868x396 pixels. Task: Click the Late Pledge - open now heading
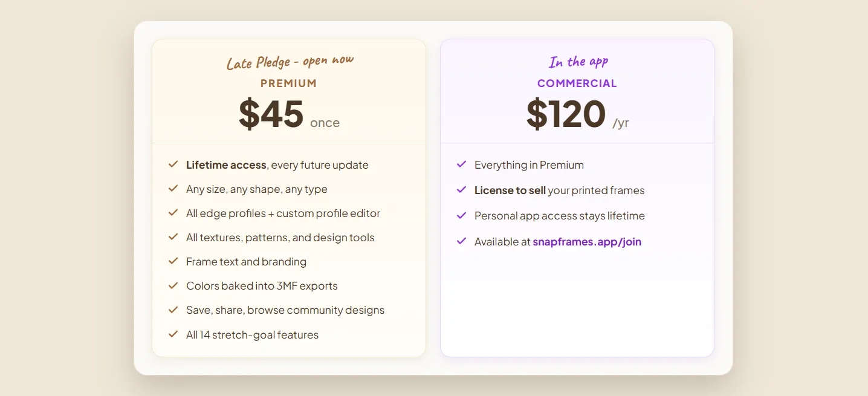pyautogui.click(x=290, y=61)
